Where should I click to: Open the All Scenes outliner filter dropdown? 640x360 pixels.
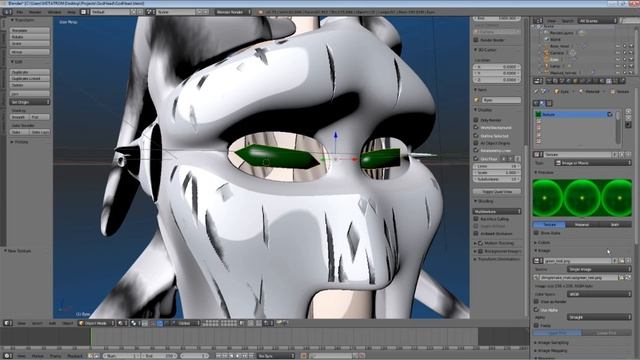[598, 20]
